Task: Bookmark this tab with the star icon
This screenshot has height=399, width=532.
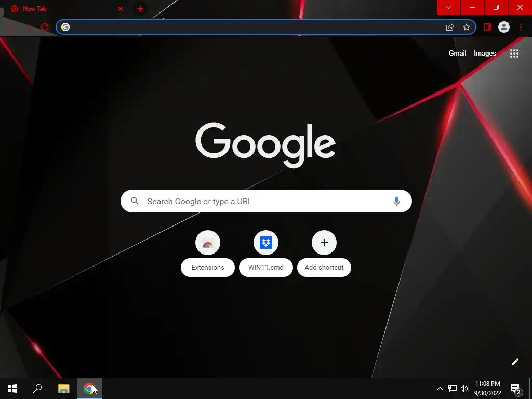Action: tap(467, 27)
